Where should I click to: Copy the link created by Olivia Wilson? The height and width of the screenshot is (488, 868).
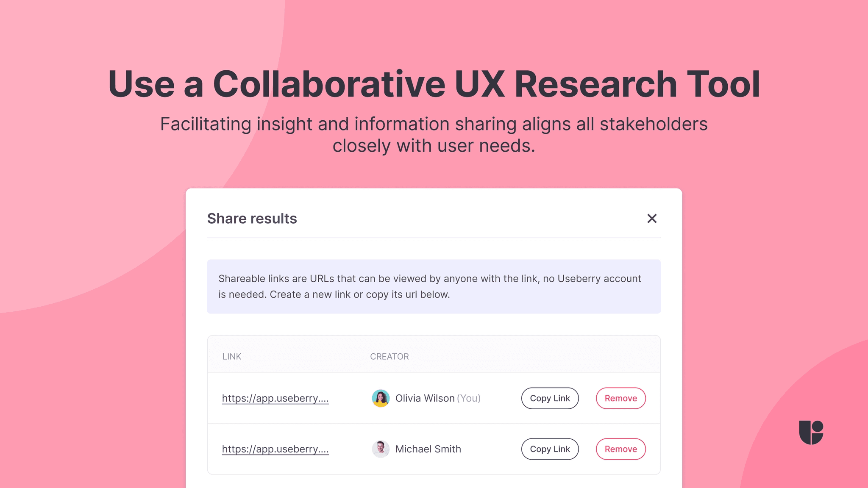click(x=549, y=398)
